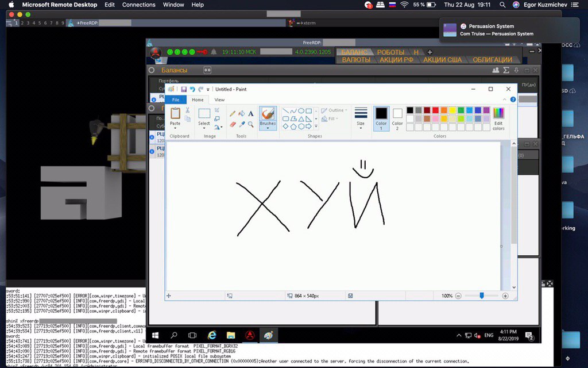Click Edit colors button
Viewport: 588px width, 368px height.
pos(498,118)
